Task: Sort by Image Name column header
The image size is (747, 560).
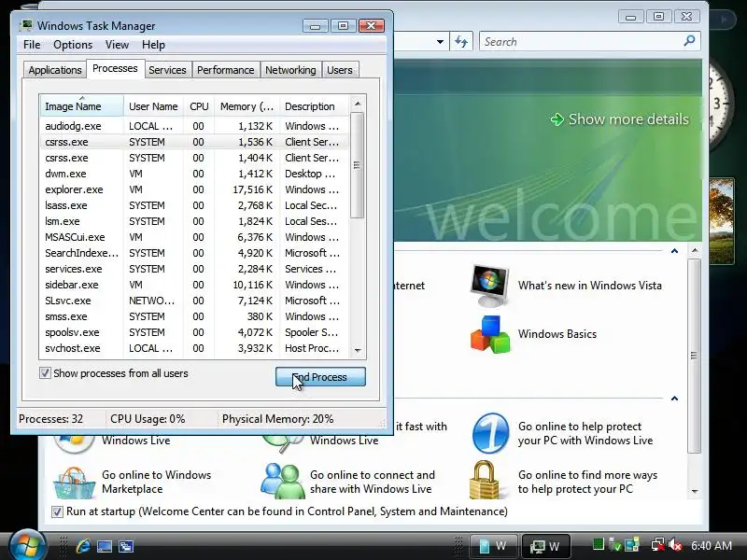Action: pyautogui.click(x=81, y=106)
